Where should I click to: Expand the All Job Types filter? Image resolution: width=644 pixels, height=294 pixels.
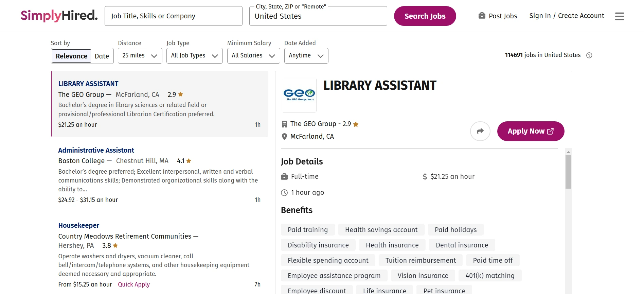pos(194,55)
